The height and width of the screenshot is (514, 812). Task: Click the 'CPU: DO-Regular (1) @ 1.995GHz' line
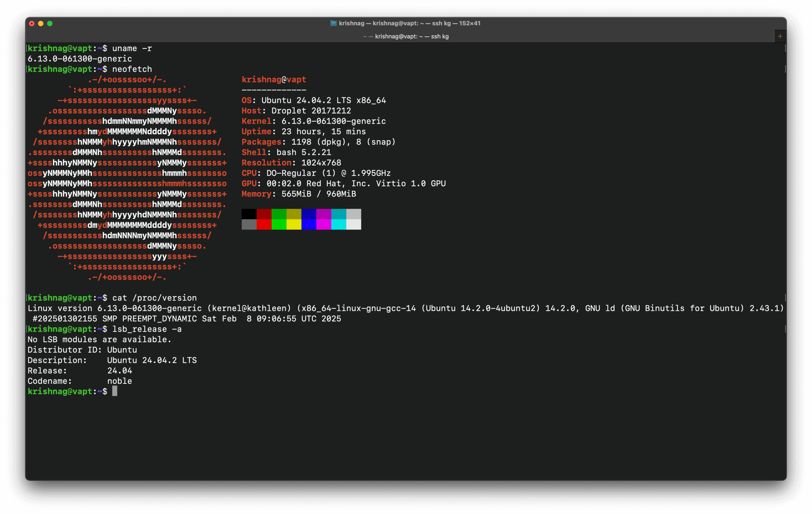tap(316, 173)
